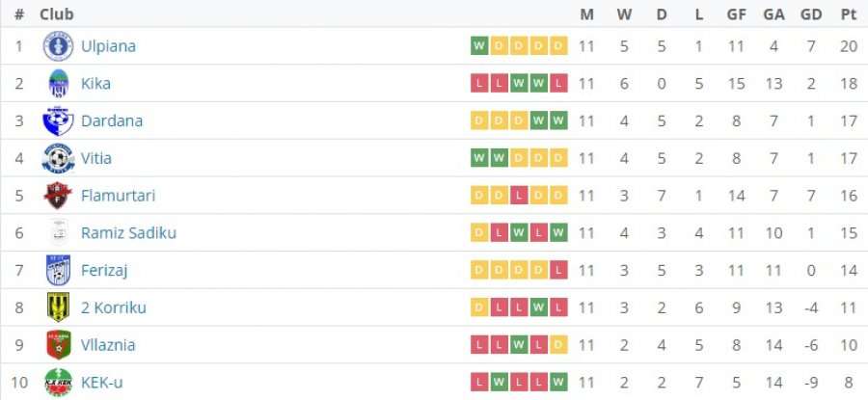Click the Ulpiana club crest icon
This screenshot has width=868, height=400.
[58, 46]
